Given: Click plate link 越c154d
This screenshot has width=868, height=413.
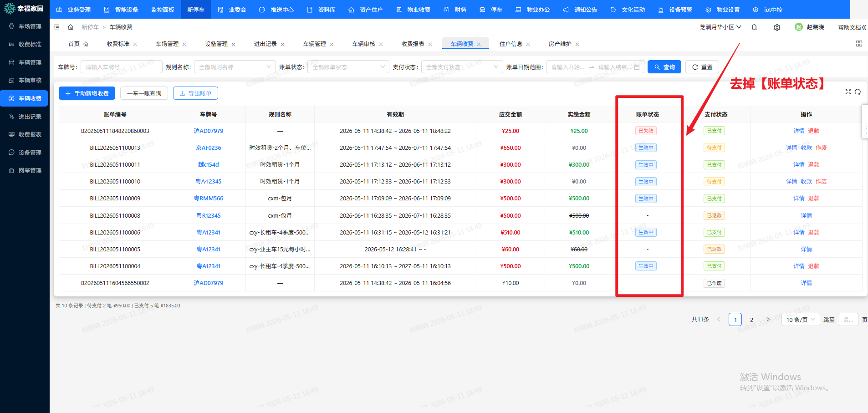Looking at the screenshot, I should click(x=209, y=165).
